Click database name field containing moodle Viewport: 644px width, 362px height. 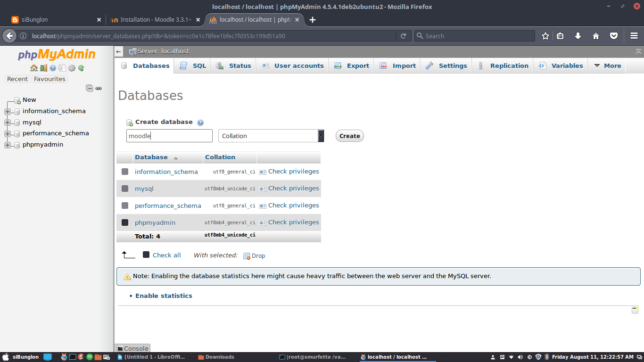(x=169, y=136)
